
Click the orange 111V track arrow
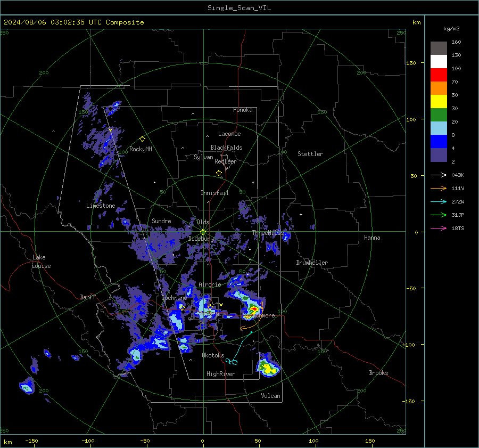tap(439, 189)
